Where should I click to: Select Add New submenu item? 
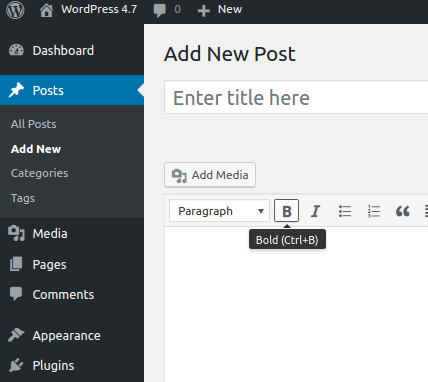click(36, 149)
